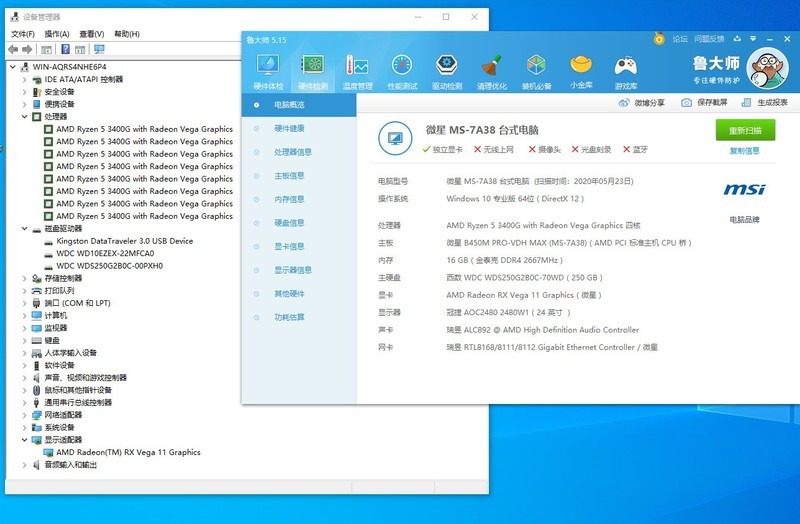The width and height of the screenshot is (800, 524).
Task: Open 性能测试 performance test icon
Action: point(402,70)
